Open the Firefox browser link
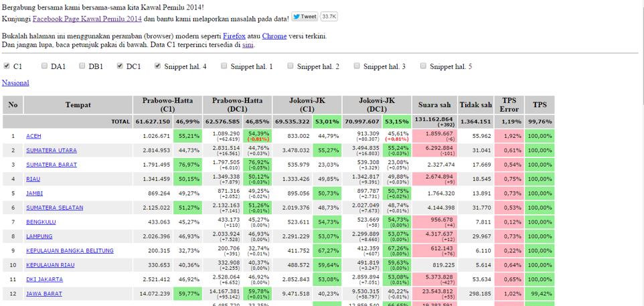The height and width of the screenshot is (306, 644). [234, 35]
